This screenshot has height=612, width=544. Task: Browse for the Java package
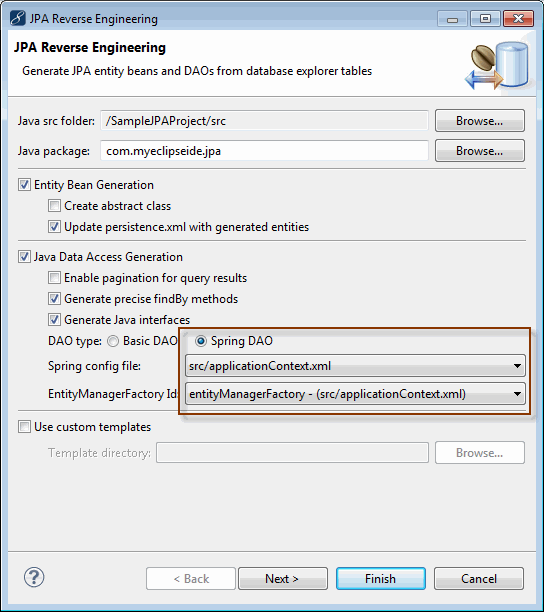(x=480, y=151)
